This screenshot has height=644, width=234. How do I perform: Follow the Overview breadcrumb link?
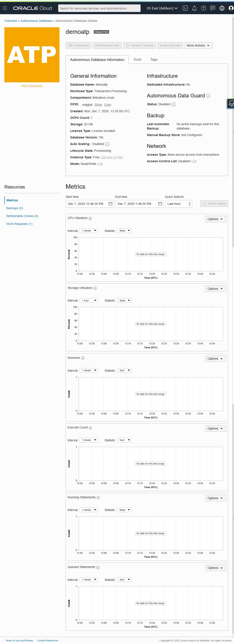[11, 21]
